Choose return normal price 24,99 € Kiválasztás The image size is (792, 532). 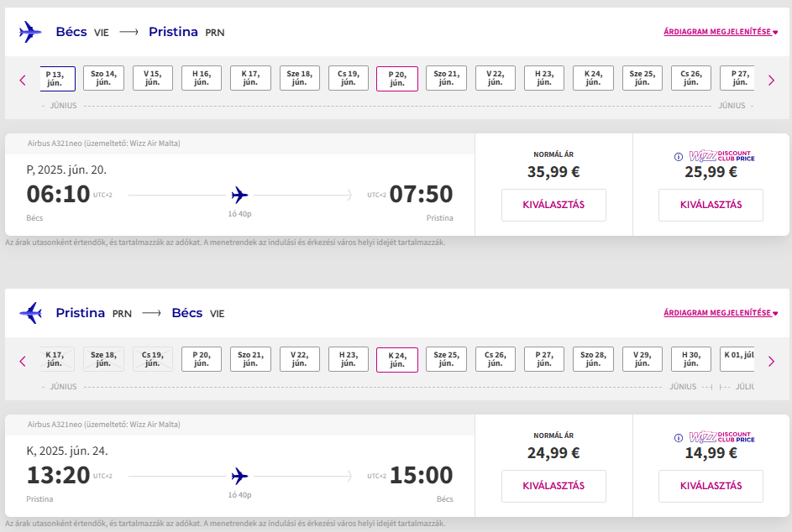coord(553,486)
